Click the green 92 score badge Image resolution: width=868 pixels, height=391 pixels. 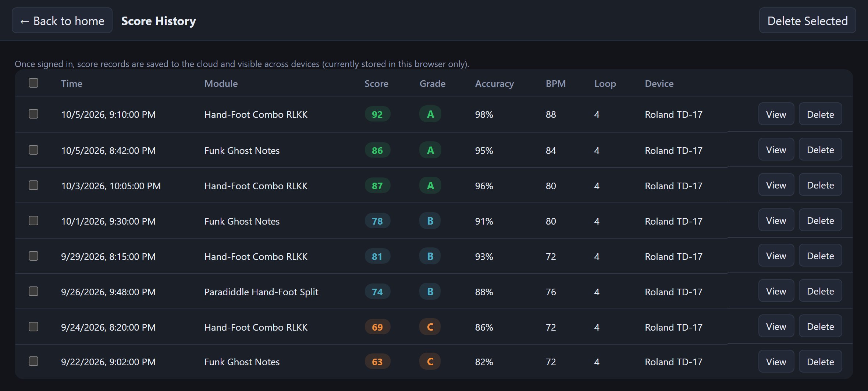(377, 114)
